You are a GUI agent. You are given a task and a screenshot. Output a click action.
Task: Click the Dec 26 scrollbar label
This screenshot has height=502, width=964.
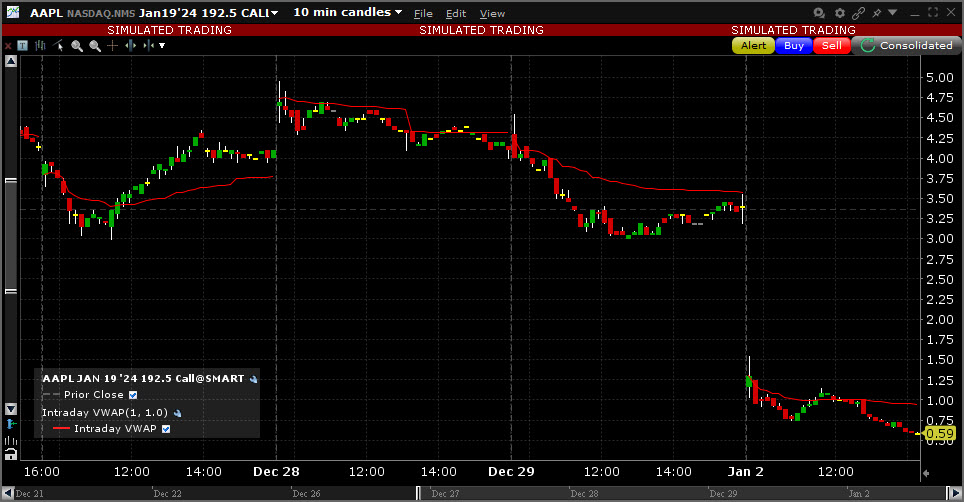tap(306, 493)
